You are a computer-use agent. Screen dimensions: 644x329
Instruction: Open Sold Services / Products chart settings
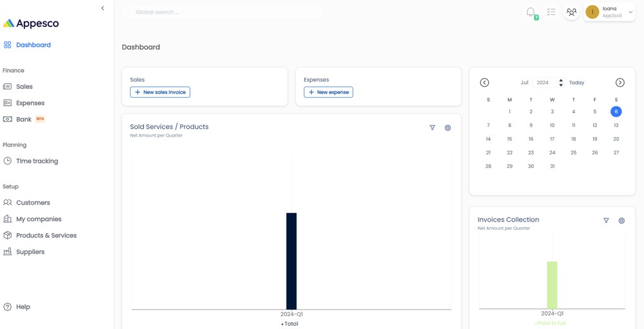click(448, 127)
